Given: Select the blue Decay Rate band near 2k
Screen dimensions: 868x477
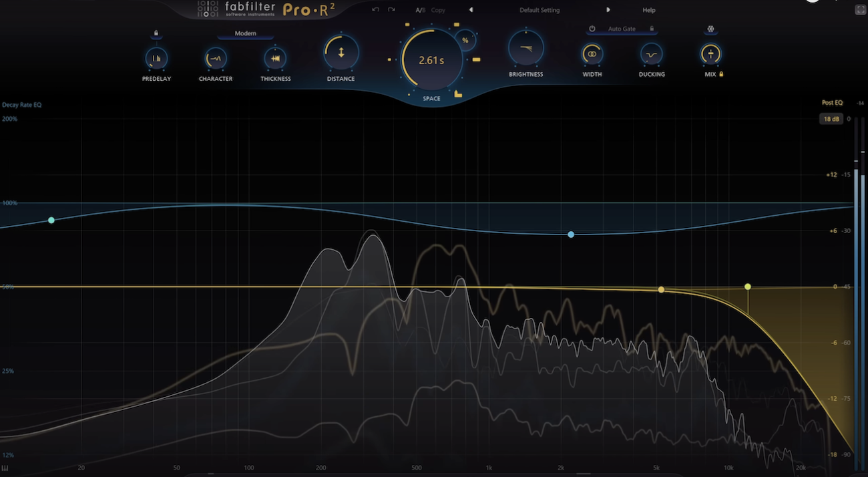Looking at the screenshot, I should (x=571, y=234).
